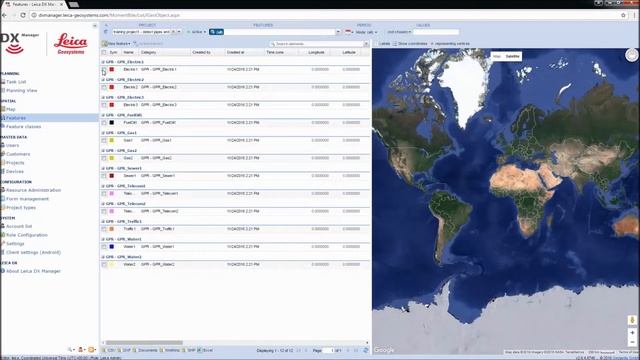Viewport: 640px width, 360px height.
Task: Open Account list in sidebar
Action: (19, 226)
